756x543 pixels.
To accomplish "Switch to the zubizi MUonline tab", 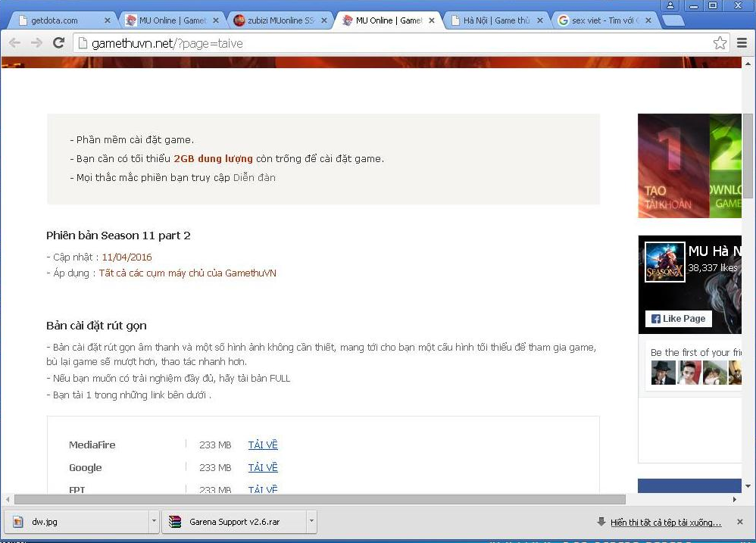I will pos(280,20).
